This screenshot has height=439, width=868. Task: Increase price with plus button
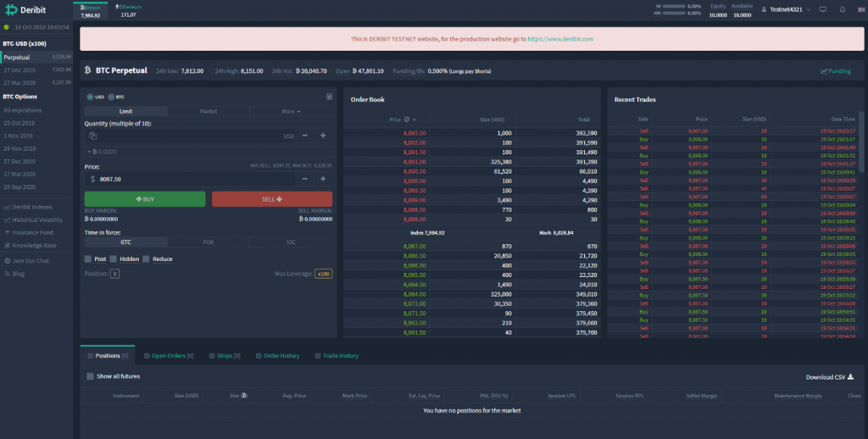(x=323, y=179)
